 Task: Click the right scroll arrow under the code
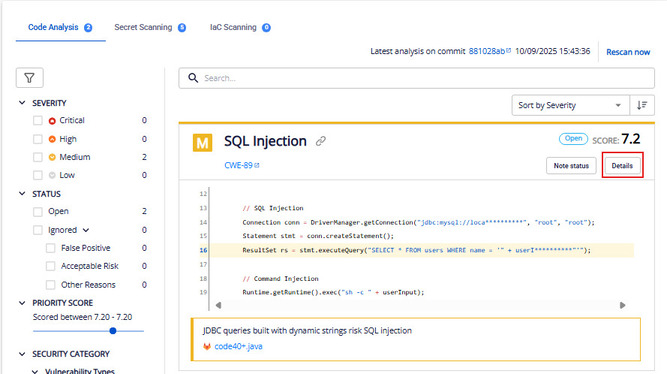(622, 305)
